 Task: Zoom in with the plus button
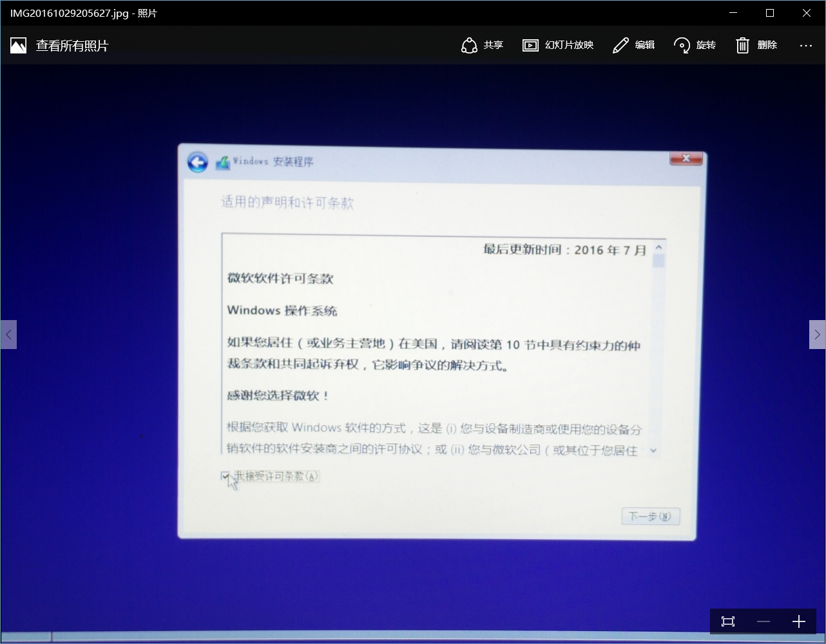pyautogui.click(x=799, y=621)
